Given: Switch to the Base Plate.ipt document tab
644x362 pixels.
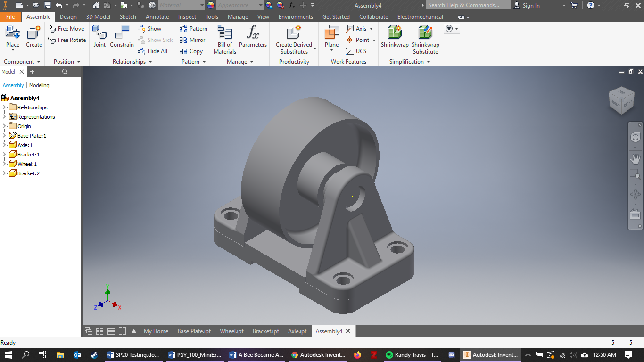Looking at the screenshot, I should click(x=194, y=331).
